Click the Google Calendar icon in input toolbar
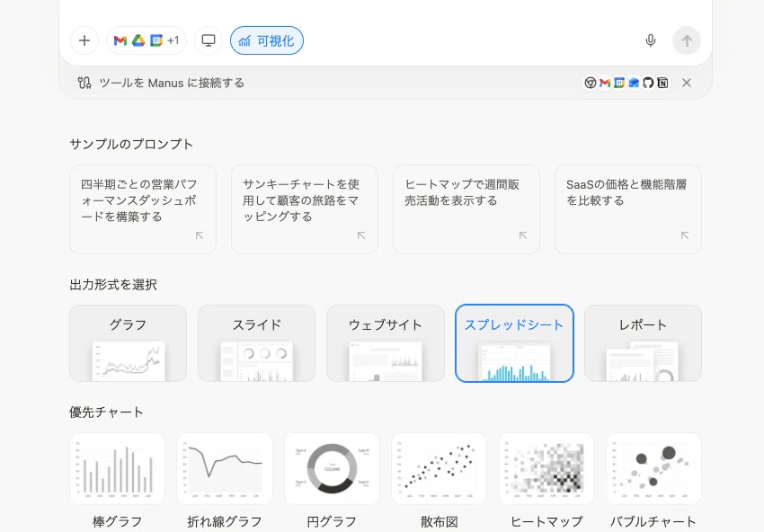Screen dimensions: 764x532 [x=155, y=40]
